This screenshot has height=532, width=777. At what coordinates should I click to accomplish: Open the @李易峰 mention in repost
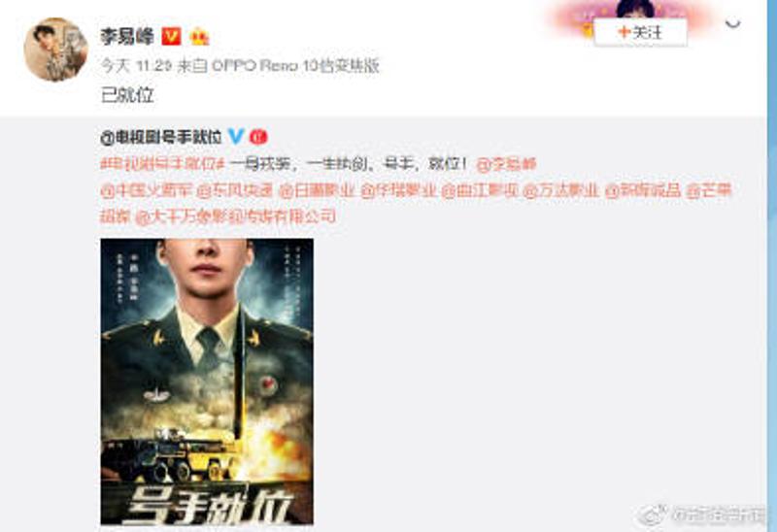coord(506,164)
